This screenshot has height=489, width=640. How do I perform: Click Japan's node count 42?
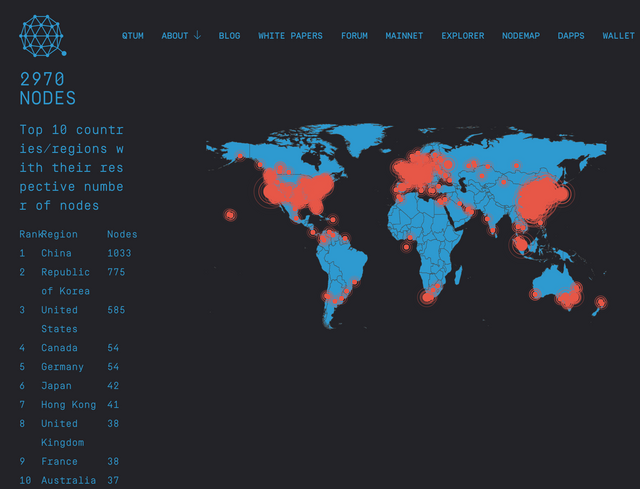(113, 386)
